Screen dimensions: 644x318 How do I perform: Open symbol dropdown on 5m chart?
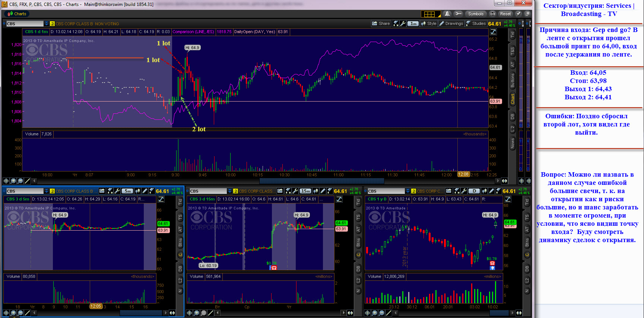[47, 191]
